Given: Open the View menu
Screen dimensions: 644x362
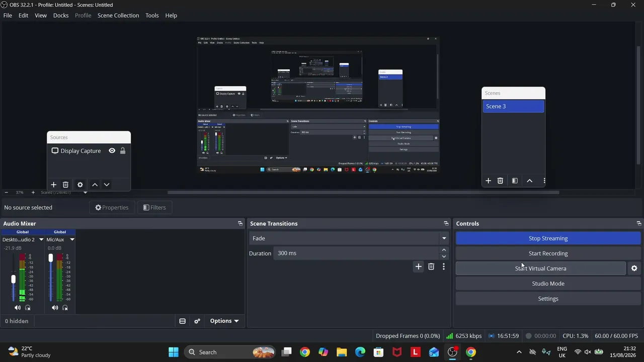Looking at the screenshot, I should pyautogui.click(x=41, y=16).
